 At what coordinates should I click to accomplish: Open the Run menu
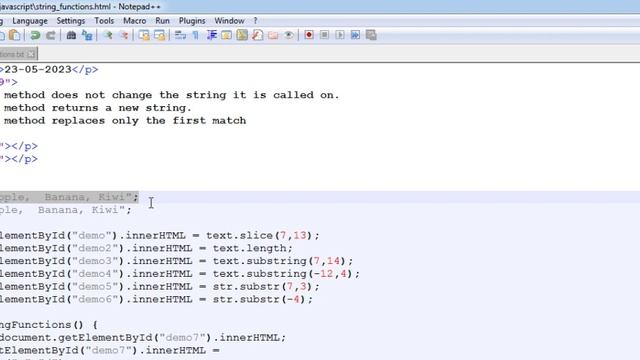click(x=162, y=21)
